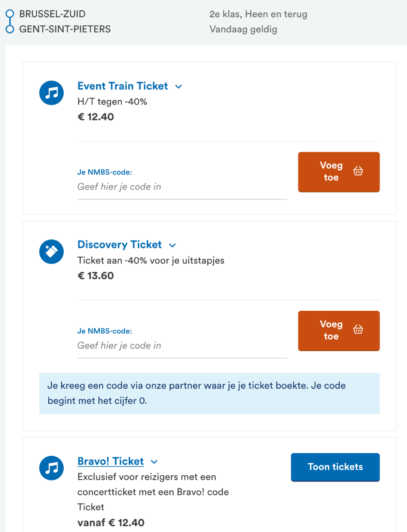Open the Event Train Ticket title
Screen dimensions: 407x532
(123, 86)
